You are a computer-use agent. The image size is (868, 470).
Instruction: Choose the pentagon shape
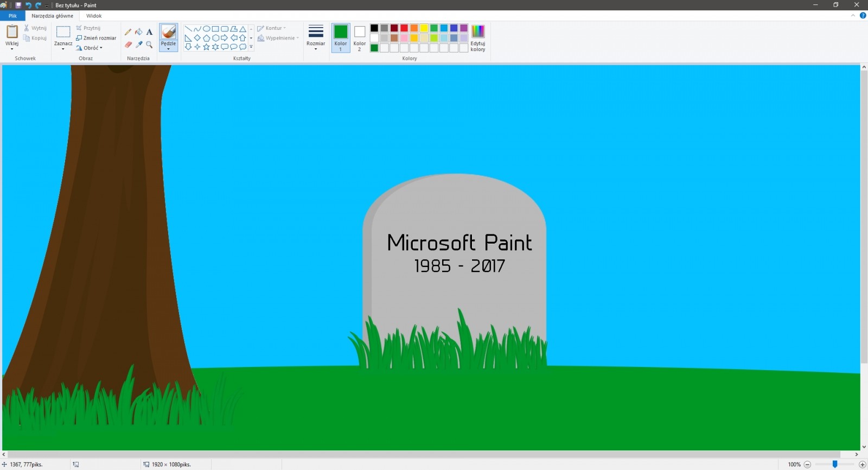click(207, 38)
